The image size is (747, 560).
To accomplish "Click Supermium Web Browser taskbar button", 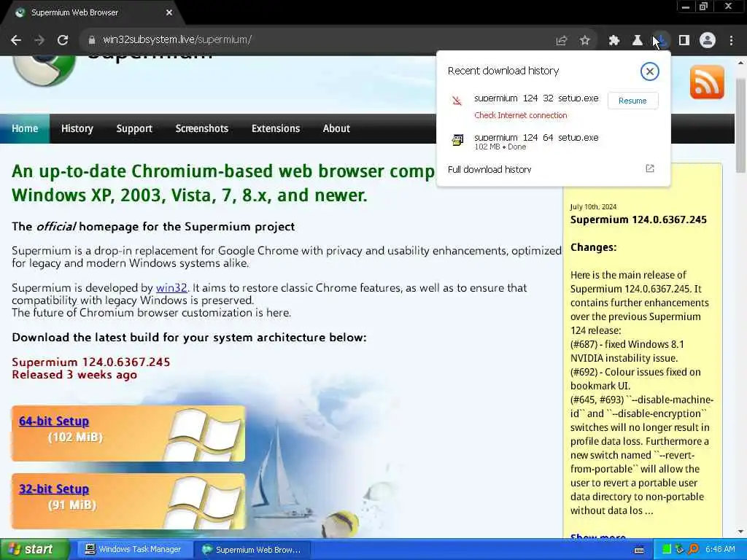I will 252,550.
